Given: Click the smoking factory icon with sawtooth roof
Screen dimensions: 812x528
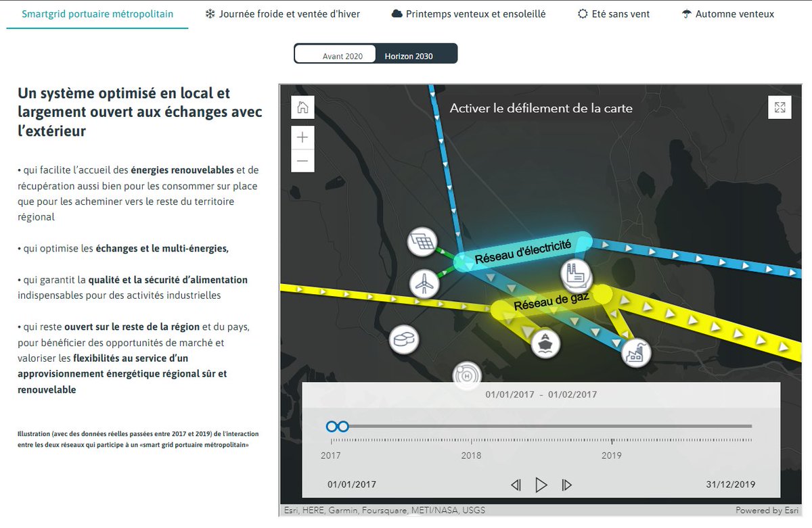Looking at the screenshot, I should [636, 352].
